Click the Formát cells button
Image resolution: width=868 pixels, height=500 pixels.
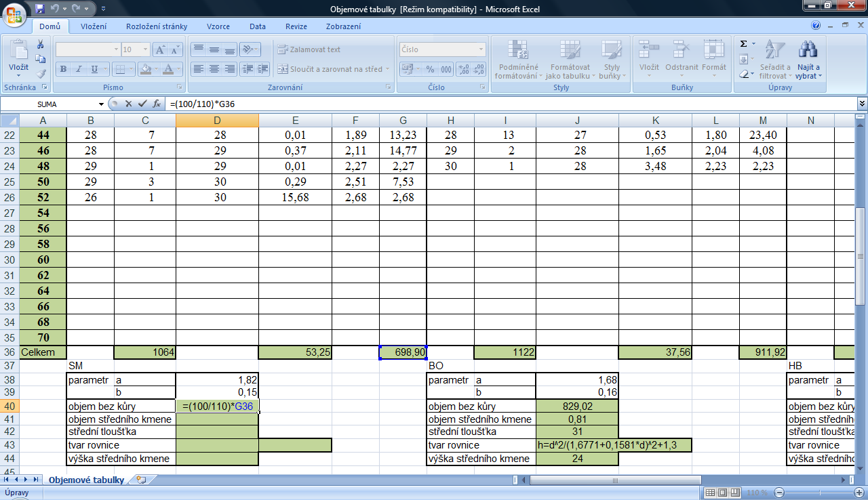pos(714,60)
